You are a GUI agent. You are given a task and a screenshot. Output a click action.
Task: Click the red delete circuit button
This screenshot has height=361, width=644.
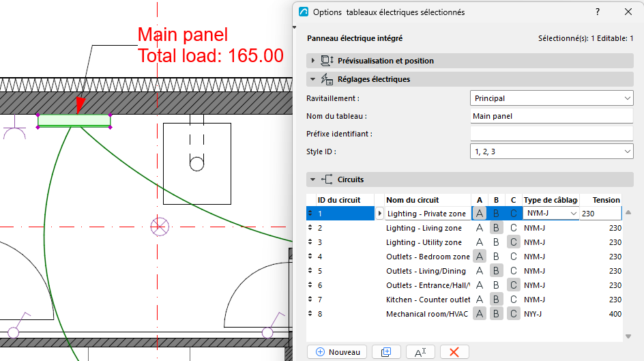tap(454, 352)
